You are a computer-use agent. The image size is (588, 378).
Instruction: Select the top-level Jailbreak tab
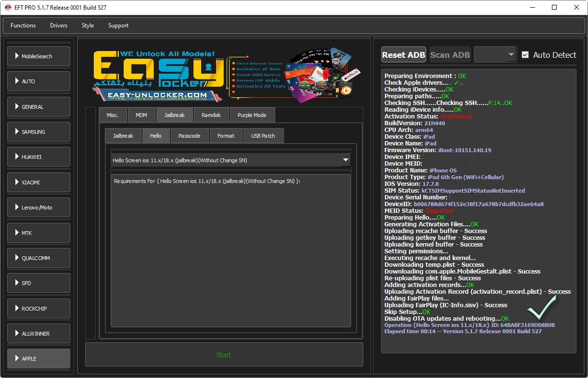[x=174, y=115]
